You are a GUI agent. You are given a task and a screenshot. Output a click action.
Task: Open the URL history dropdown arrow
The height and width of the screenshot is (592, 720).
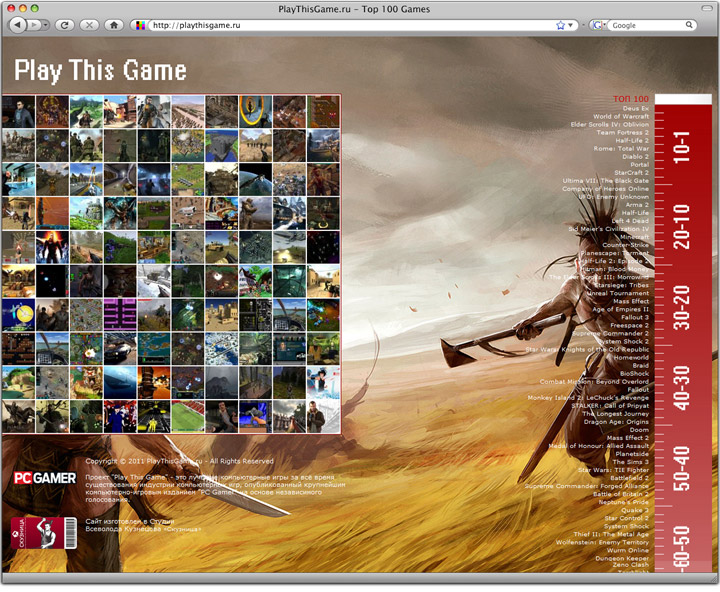pyautogui.click(x=571, y=25)
